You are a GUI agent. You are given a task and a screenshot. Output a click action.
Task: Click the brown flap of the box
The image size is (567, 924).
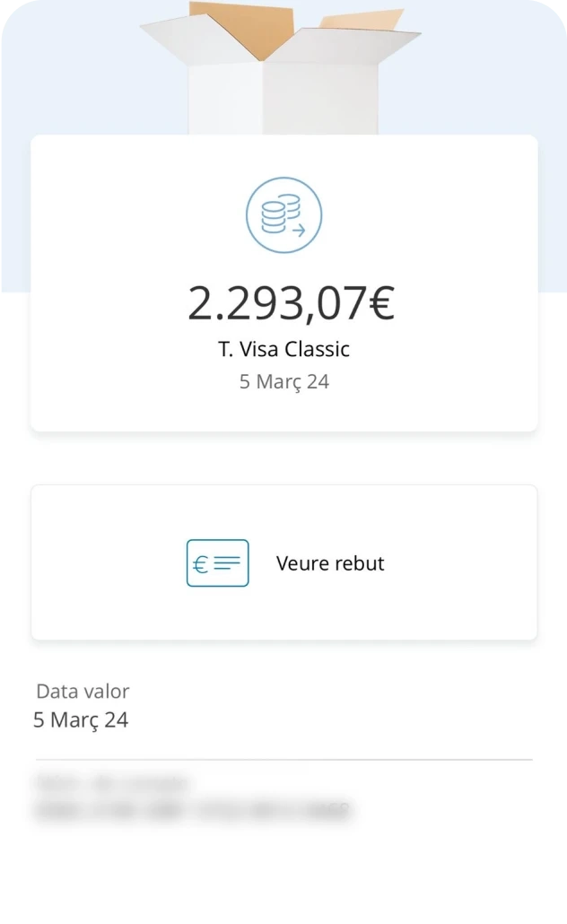(242, 27)
